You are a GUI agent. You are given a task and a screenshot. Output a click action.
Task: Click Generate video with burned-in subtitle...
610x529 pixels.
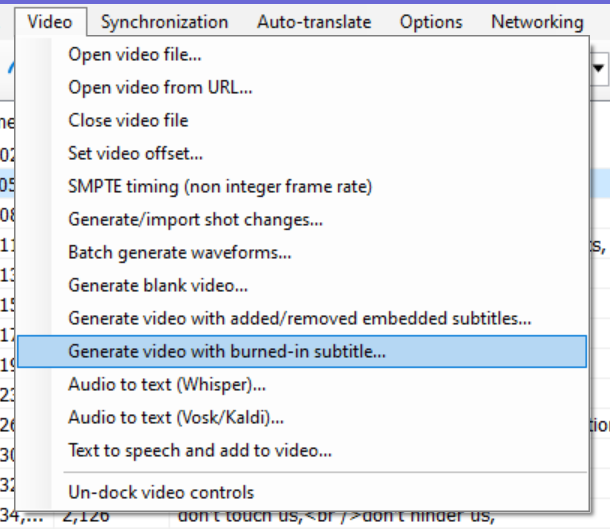(227, 351)
